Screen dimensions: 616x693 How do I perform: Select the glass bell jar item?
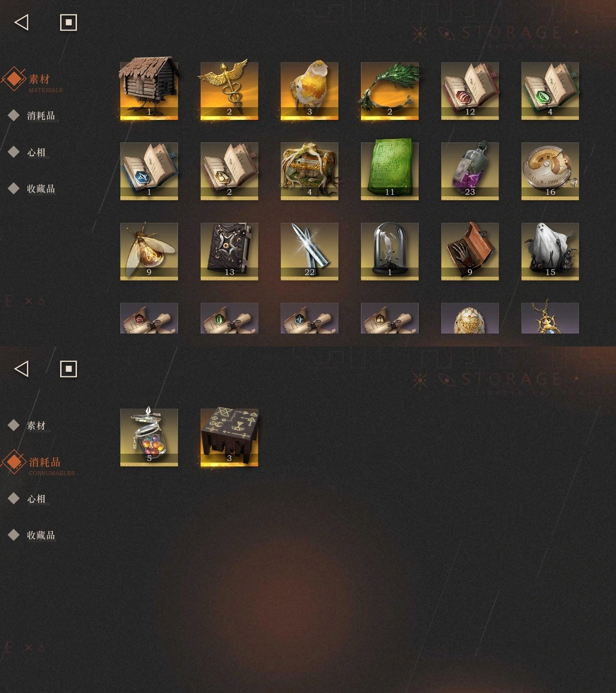390,251
